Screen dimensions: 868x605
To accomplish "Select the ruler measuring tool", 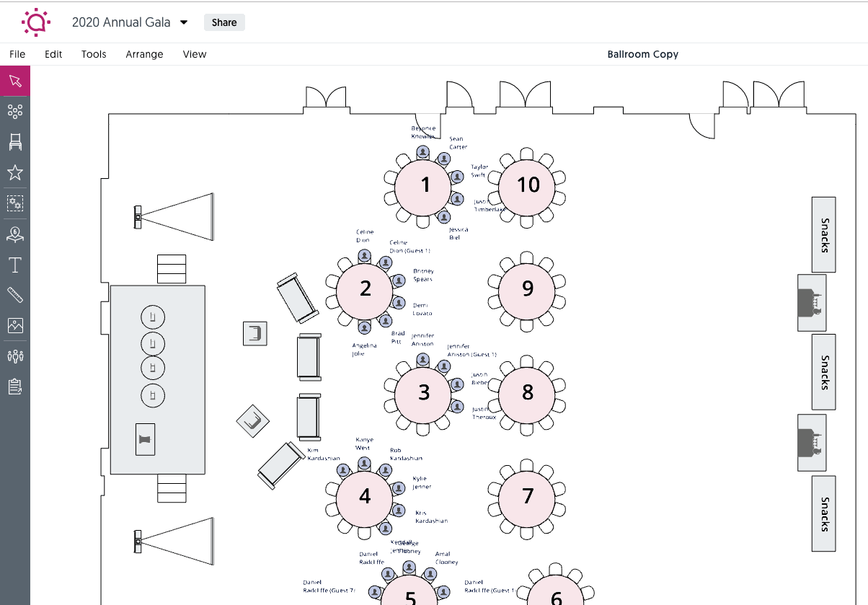I will [x=15, y=295].
